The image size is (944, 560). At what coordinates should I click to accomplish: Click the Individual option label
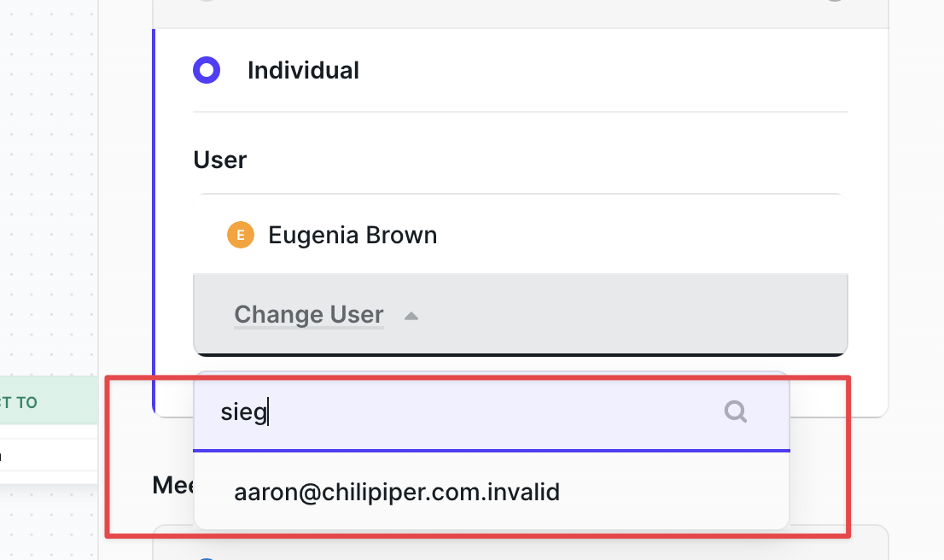(x=303, y=70)
